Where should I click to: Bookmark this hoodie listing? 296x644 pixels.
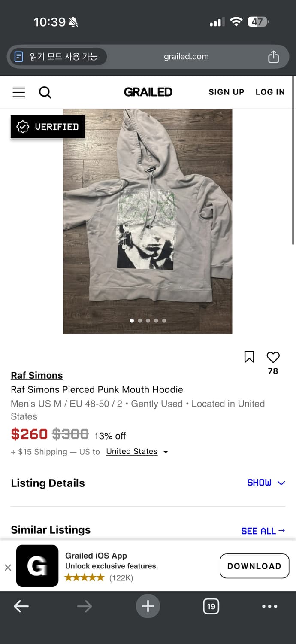point(249,357)
